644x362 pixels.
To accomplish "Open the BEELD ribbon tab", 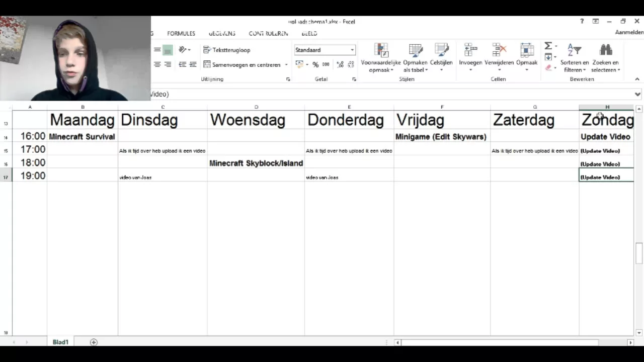I will pyautogui.click(x=309, y=33).
